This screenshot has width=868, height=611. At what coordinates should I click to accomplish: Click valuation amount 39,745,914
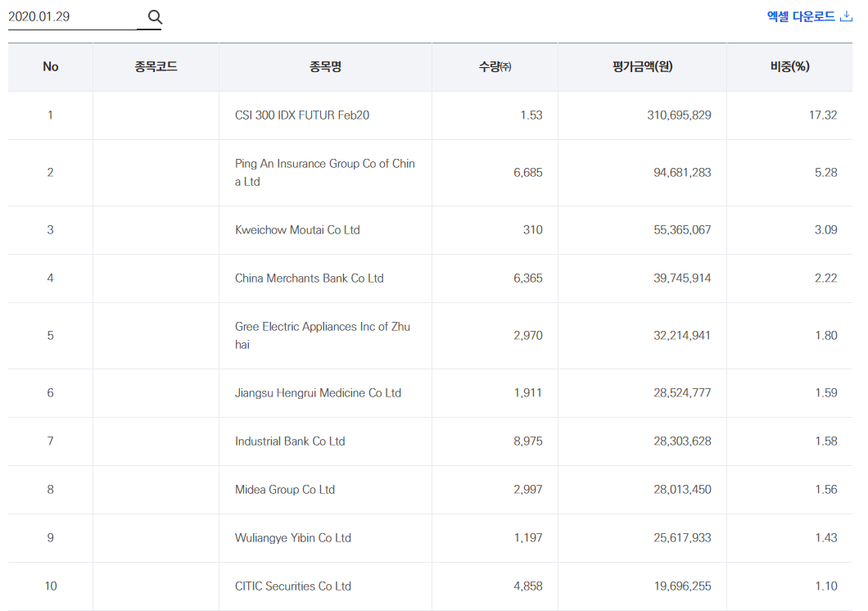pos(682,278)
